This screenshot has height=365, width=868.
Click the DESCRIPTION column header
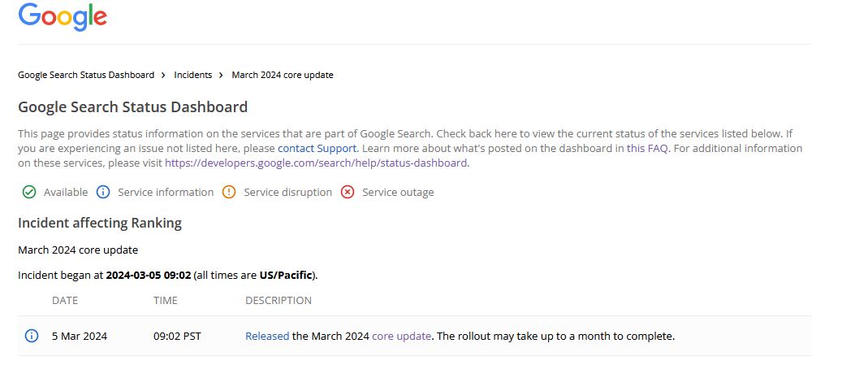click(279, 301)
